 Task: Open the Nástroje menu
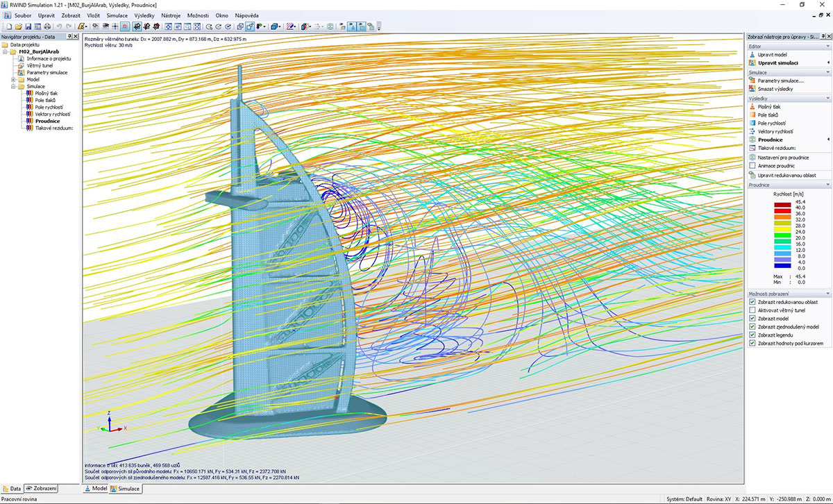coord(171,15)
